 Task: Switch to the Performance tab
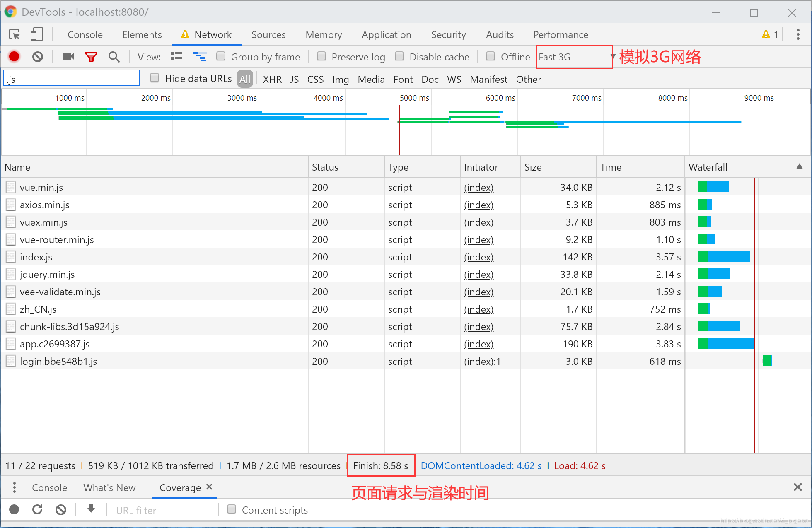[x=561, y=35]
